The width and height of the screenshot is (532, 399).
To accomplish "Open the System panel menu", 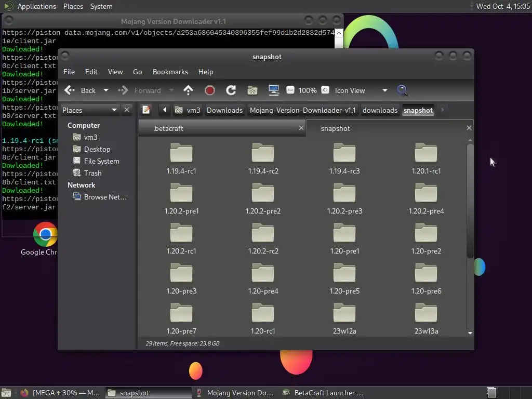I will [101, 6].
